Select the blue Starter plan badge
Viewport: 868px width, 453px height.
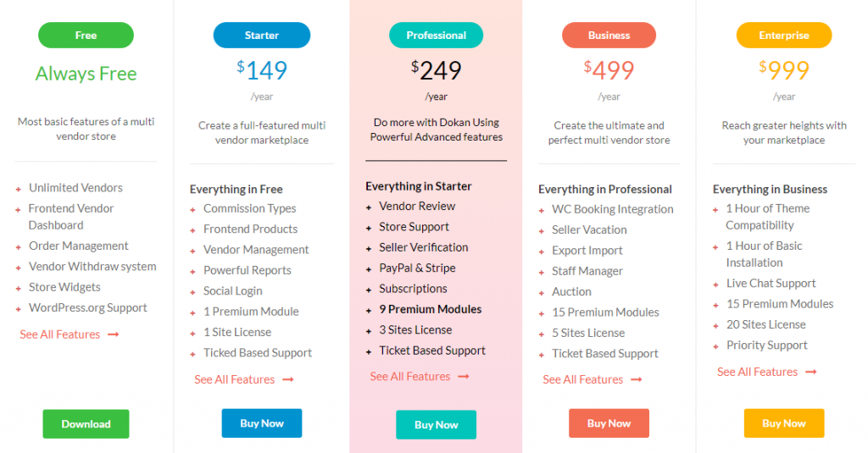[x=262, y=36]
